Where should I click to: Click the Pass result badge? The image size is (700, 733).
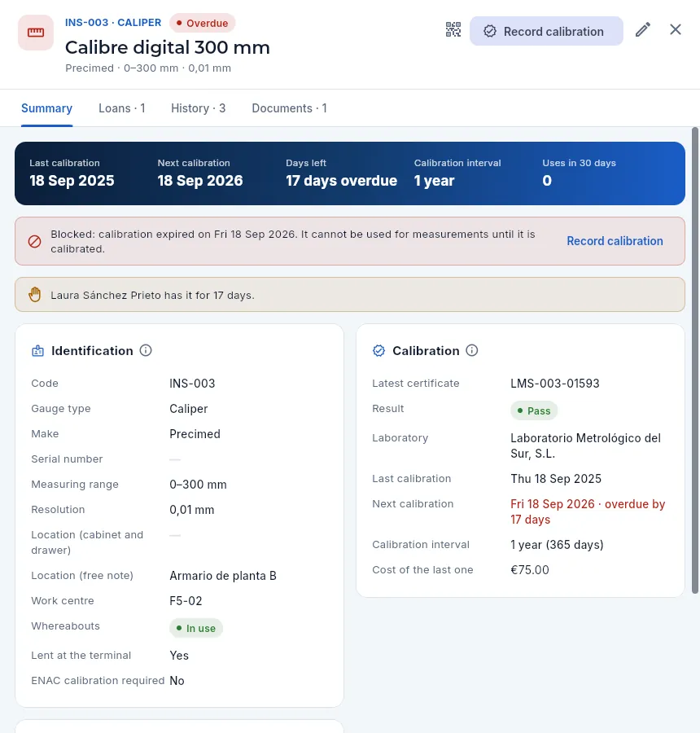click(534, 411)
